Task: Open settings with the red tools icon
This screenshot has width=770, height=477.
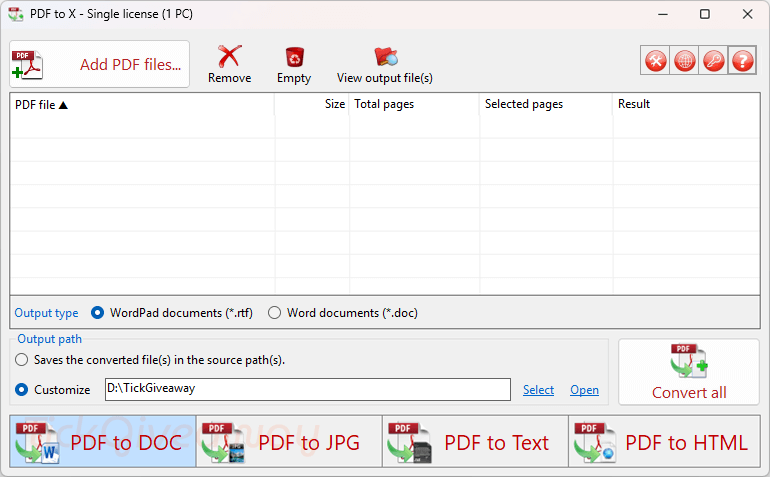Action: pyautogui.click(x=656, y=61)
